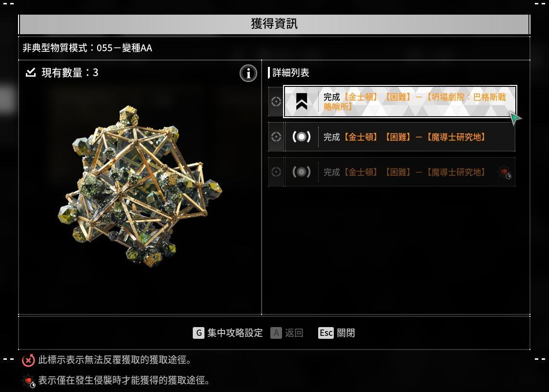Select the dimmed invasion-only 魔導士研究地 entry
The image size is (549, 392).
coord(400,172)
